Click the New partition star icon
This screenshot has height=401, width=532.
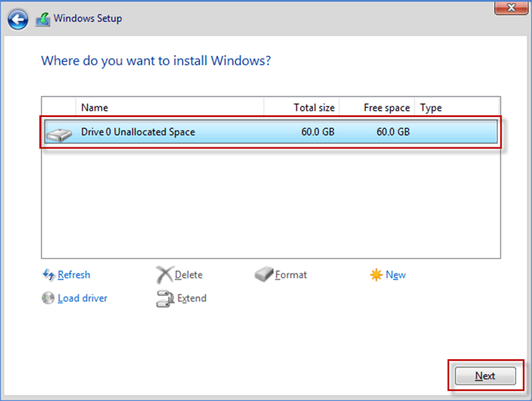[x=376, y=275]
